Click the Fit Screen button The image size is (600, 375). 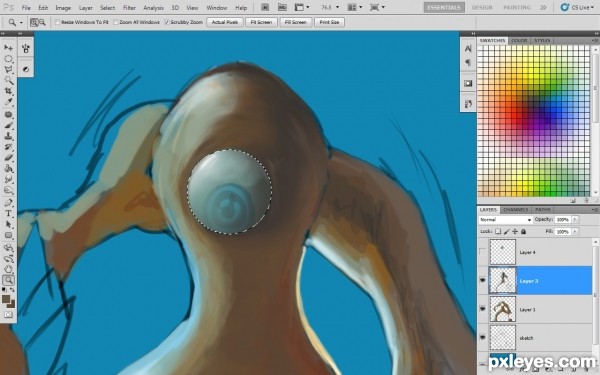tap(261, 22)
